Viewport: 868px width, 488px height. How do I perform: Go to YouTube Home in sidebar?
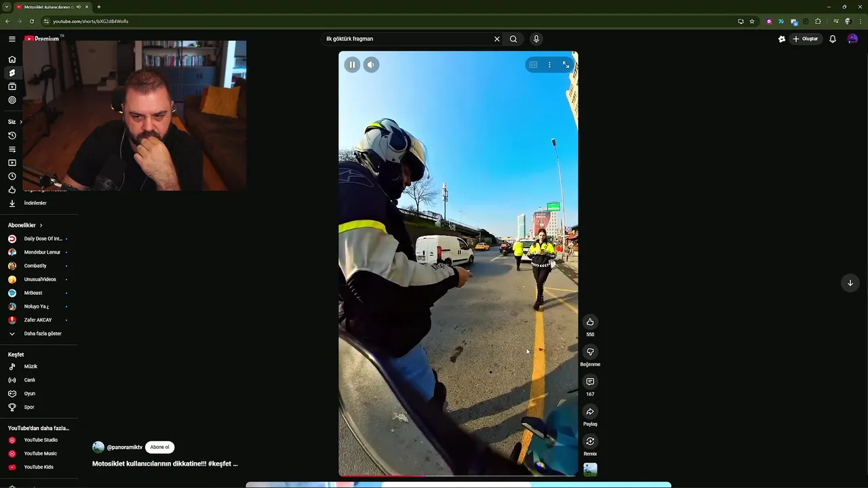click(x=12, y=59)
